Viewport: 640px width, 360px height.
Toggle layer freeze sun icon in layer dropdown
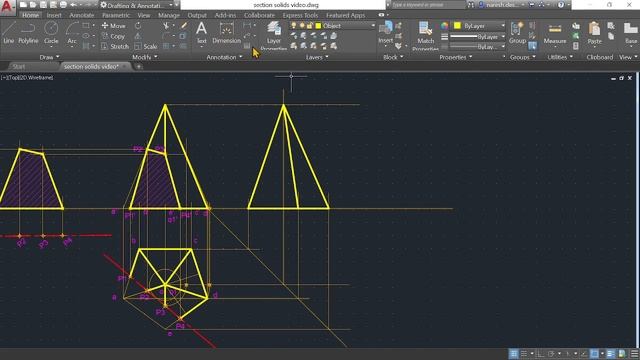[302, 26]
